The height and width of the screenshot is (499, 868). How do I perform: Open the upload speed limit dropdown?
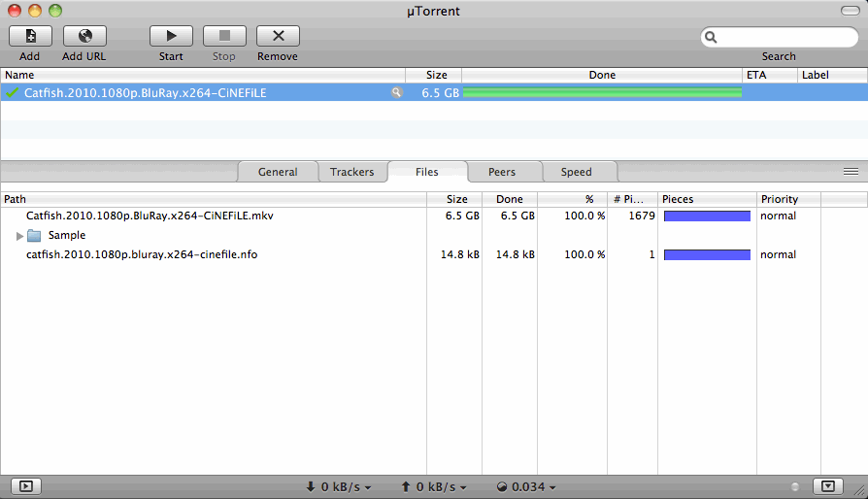click(433, 486)
